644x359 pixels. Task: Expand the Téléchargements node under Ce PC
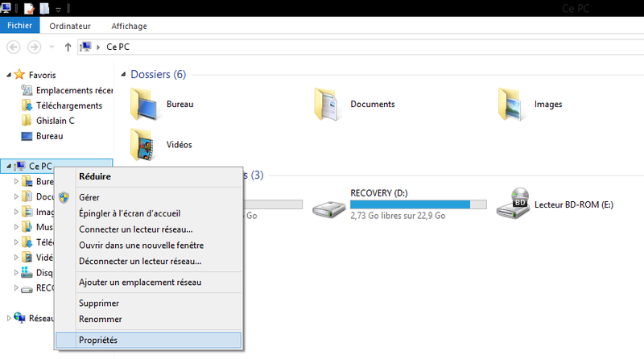(16, 242)
